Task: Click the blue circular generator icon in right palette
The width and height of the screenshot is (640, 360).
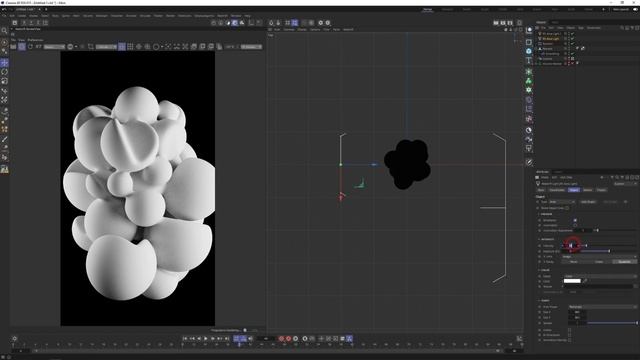Action: coord(529,51)
